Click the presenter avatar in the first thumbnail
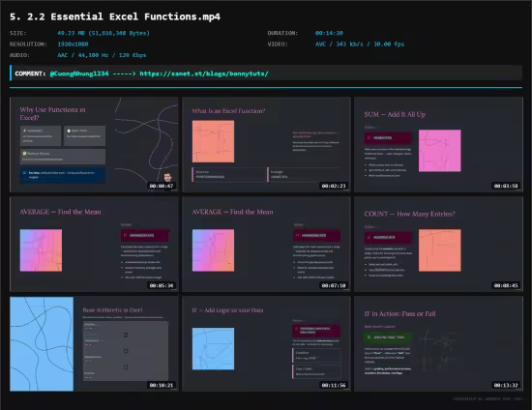This screenshot has width=532, height=410. [x=167, y=177]
